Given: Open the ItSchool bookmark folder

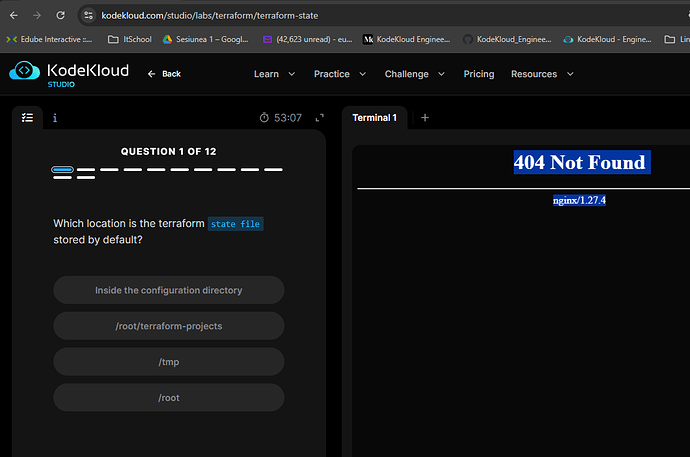Looking at the screenshot, I should coord(130,40).
